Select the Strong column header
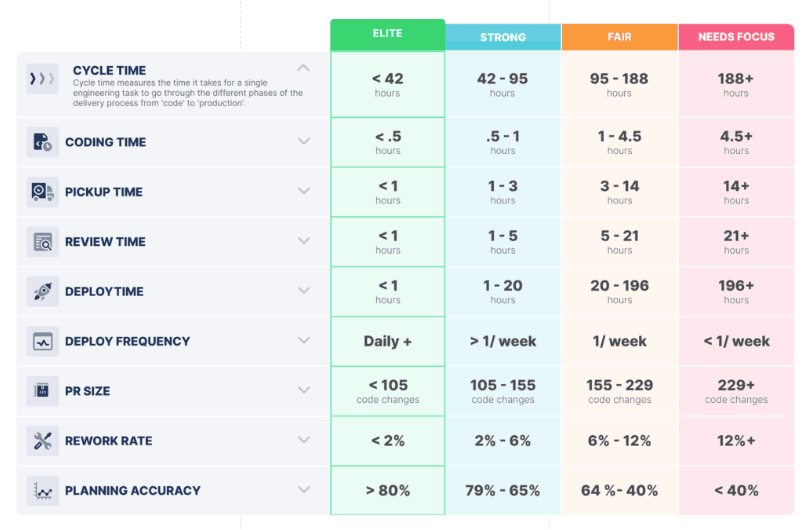The width and height of the screenshot is (812, 530). [503, 37]
